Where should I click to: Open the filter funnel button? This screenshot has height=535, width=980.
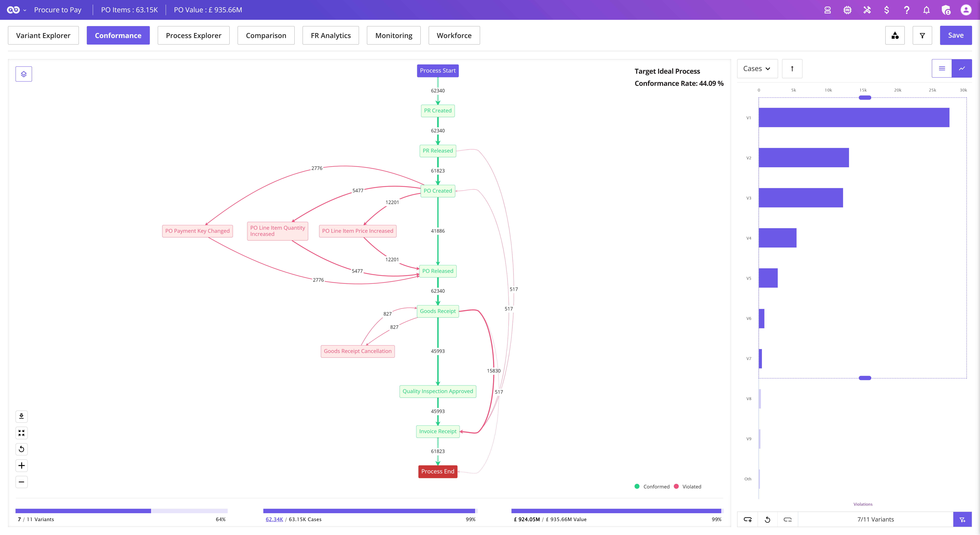click(x=922, y=35)
